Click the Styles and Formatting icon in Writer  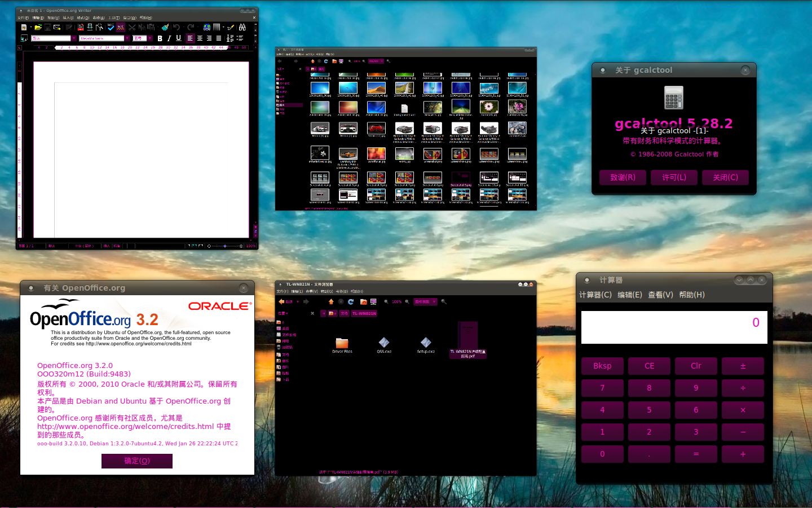click(23, 38)
